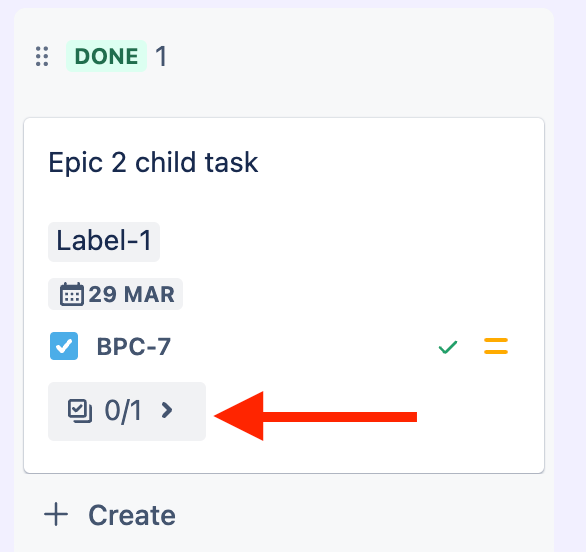586x552 pixels.
Task: Create a new issue in DONE column
Action: pyautogui.click(x=110, y=515)
